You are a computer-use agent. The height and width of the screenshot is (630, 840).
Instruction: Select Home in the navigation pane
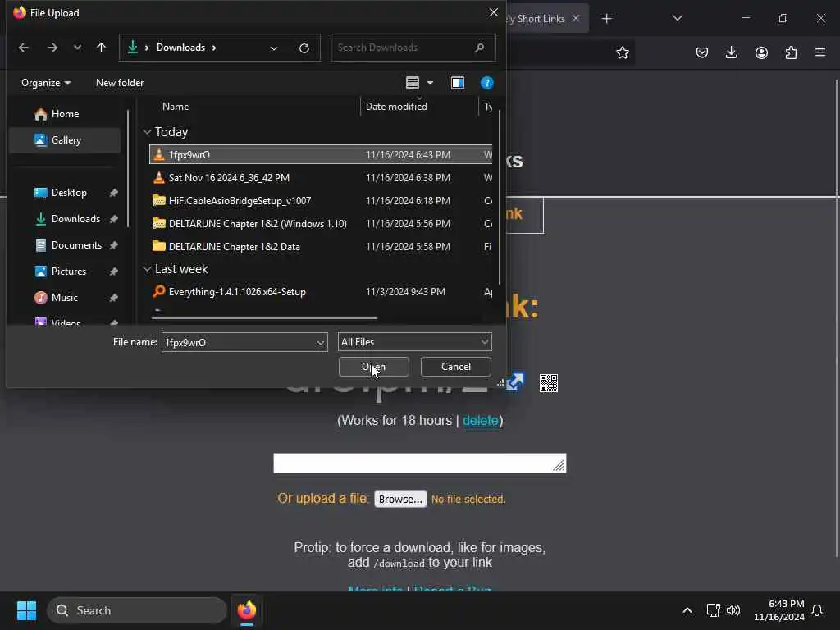click(65, 114)
